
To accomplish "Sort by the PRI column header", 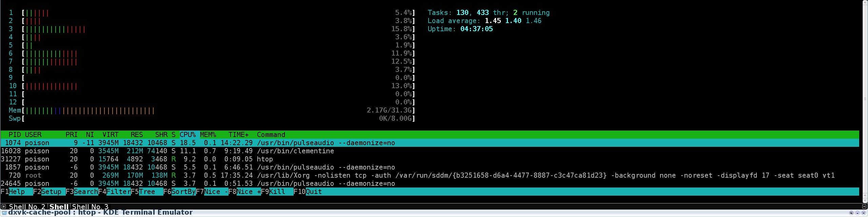I will click(72, 135).
